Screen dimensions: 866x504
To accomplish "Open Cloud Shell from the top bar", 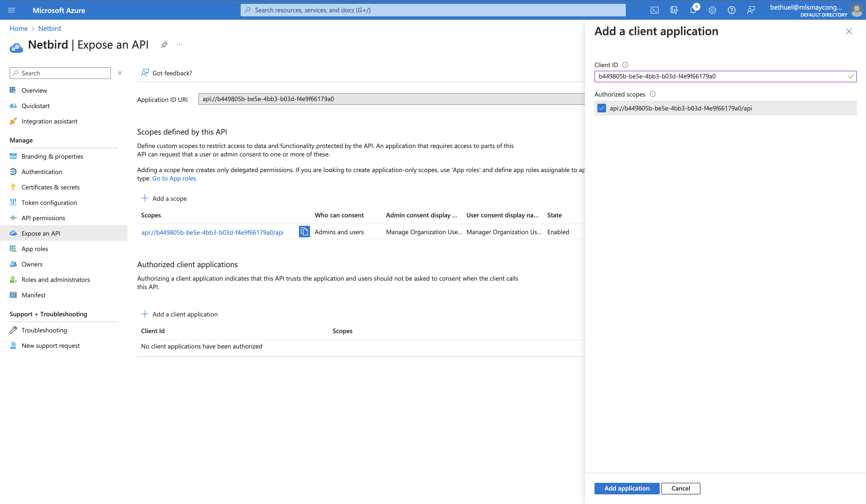I will coord(655,10).
